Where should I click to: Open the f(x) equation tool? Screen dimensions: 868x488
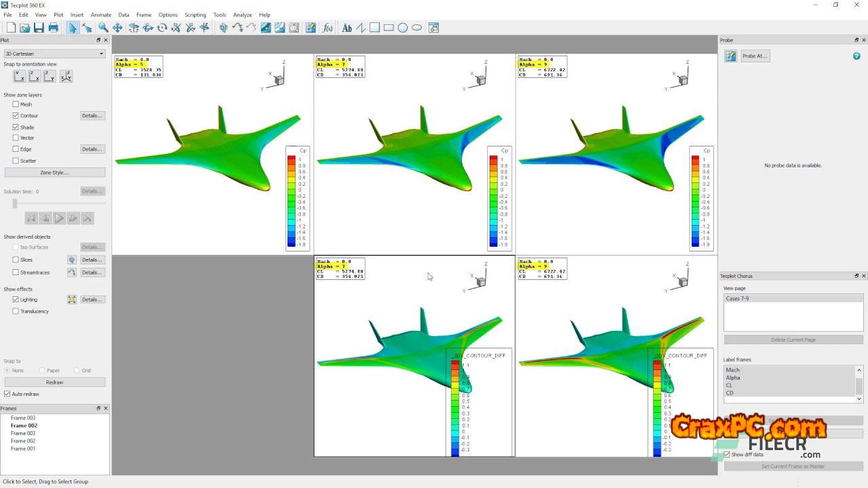tap(328, 28)
